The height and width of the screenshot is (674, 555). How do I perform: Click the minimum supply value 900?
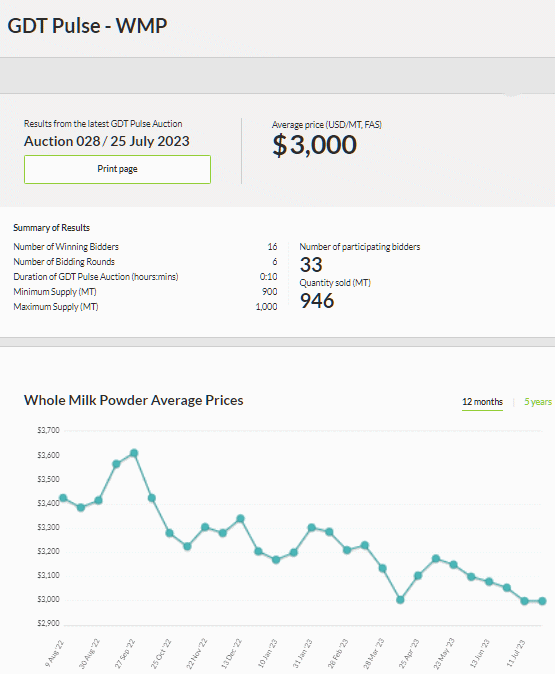(x=270, y=292)
